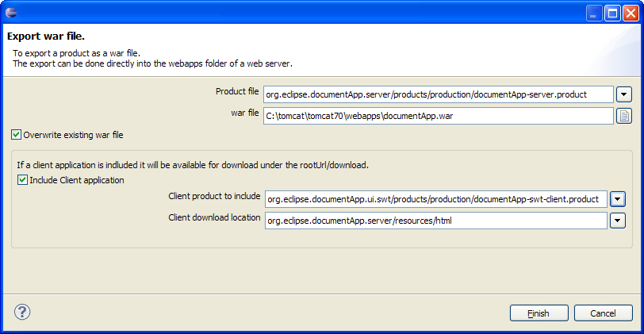Click 'To export a product as a war file.' text
This screenshot has width=644, height=334.
(76, 53)
